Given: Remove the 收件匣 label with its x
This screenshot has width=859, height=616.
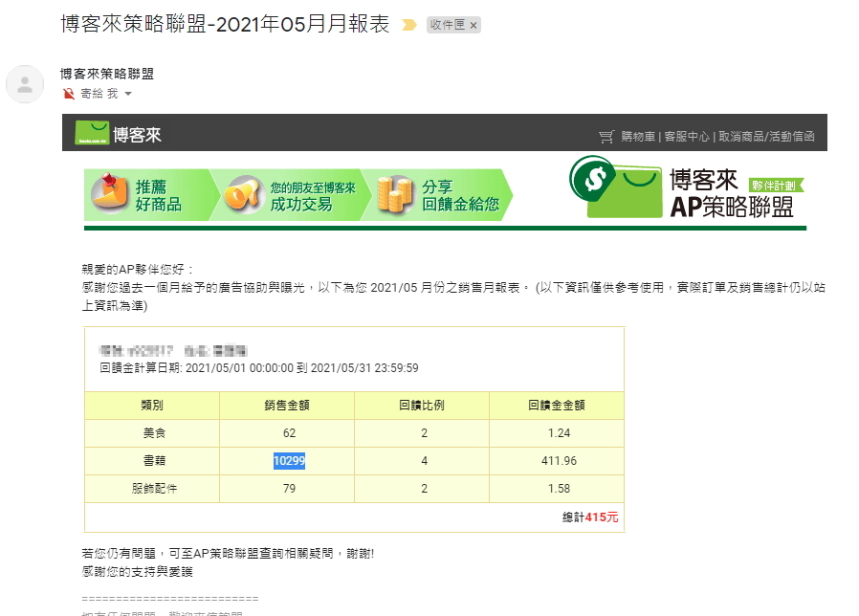Looking at the screenshot, I should click(x=474, y=25).
